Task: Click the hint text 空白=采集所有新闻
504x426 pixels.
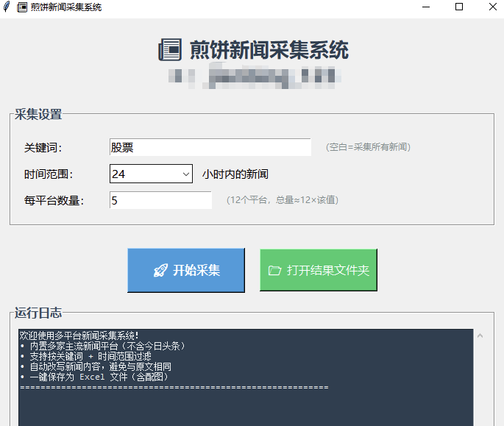Action: point(368,147)
